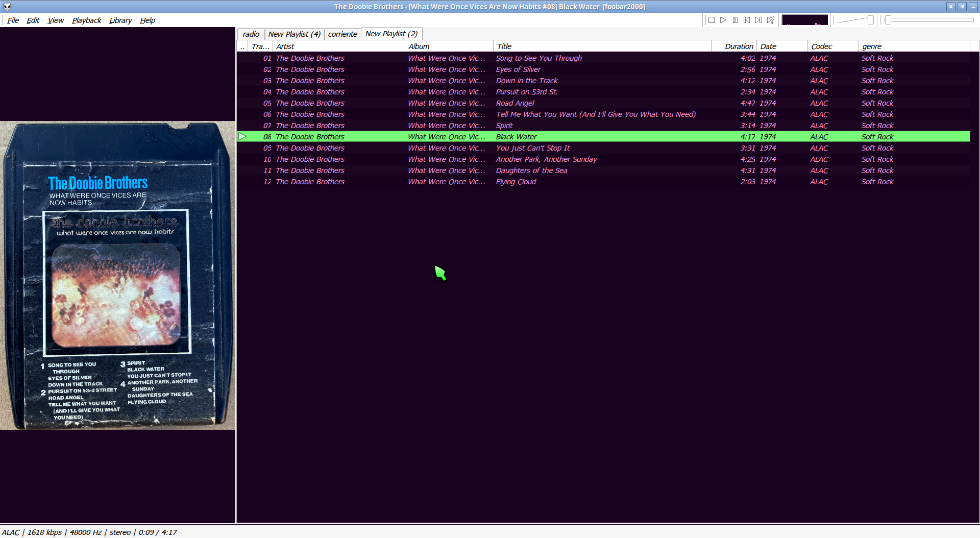Select 'Down in the Track' title
Viewport: 980px width, 538px height.
coord(527,81)
